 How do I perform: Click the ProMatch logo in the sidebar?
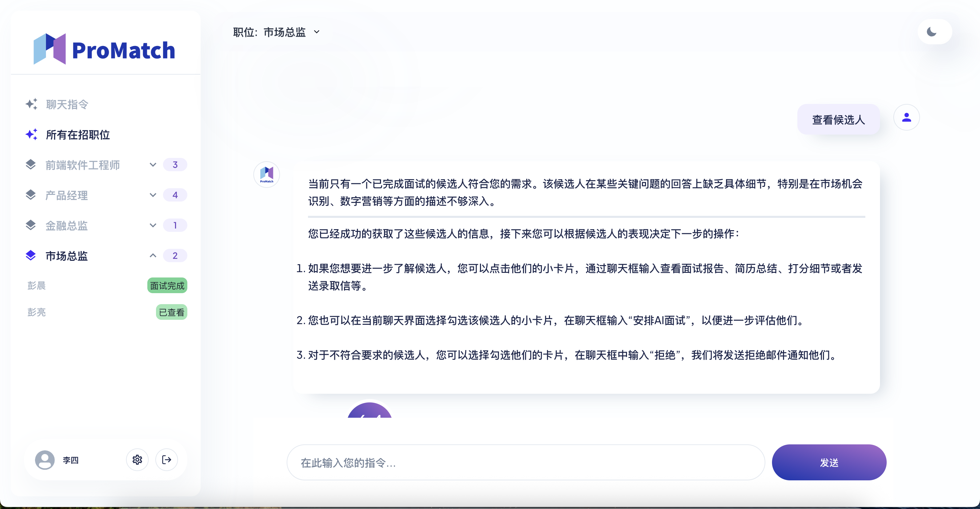pyautogui.click(x=105, y=49)
